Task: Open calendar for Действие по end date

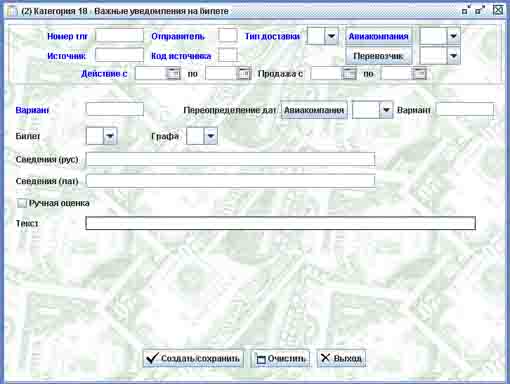Action: (x=244, y=74)
